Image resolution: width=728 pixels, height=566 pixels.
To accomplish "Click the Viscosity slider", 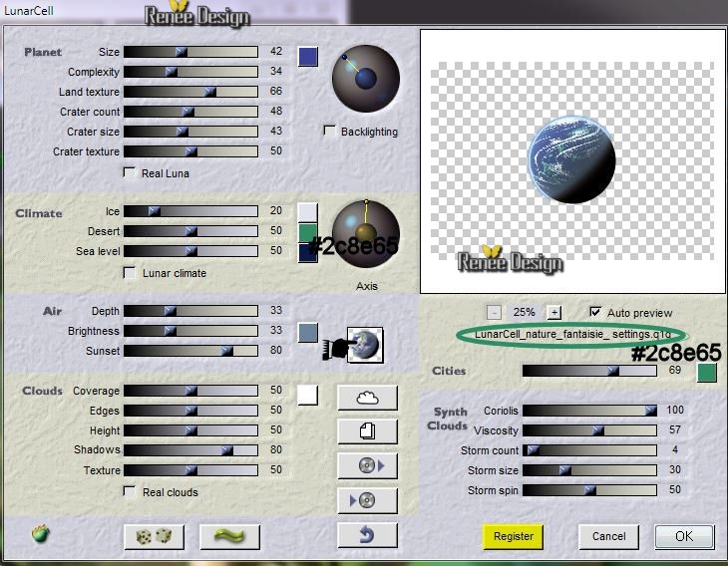I will coord(589,430).
